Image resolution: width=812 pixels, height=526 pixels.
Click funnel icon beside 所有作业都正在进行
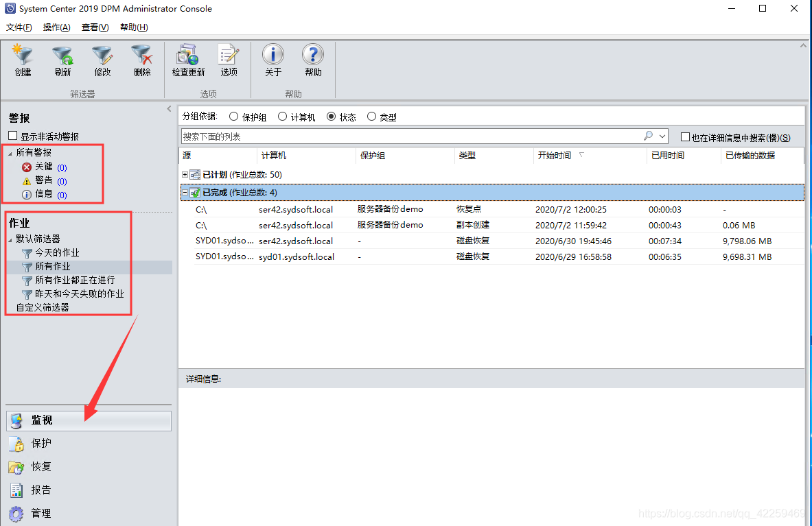[27, 280]
